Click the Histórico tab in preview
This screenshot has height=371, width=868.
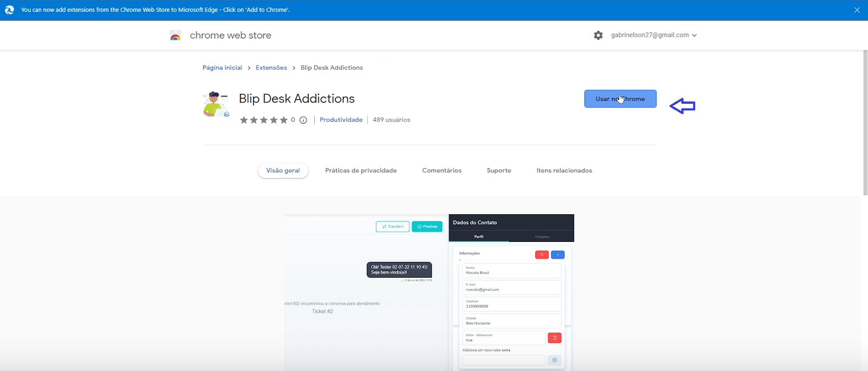(542, 236)
